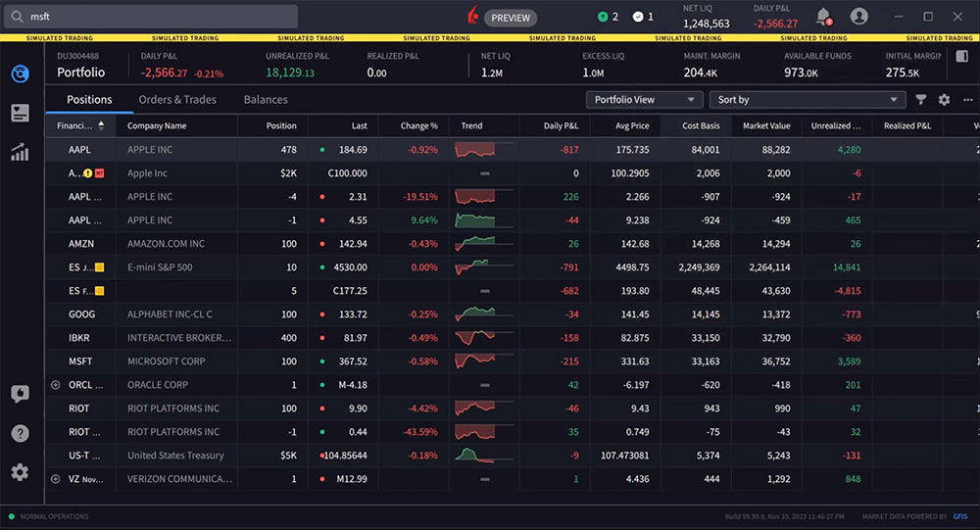The image size is (980, 530).
Task: Switch to the Balances tab
Action: tap(266, 100)
